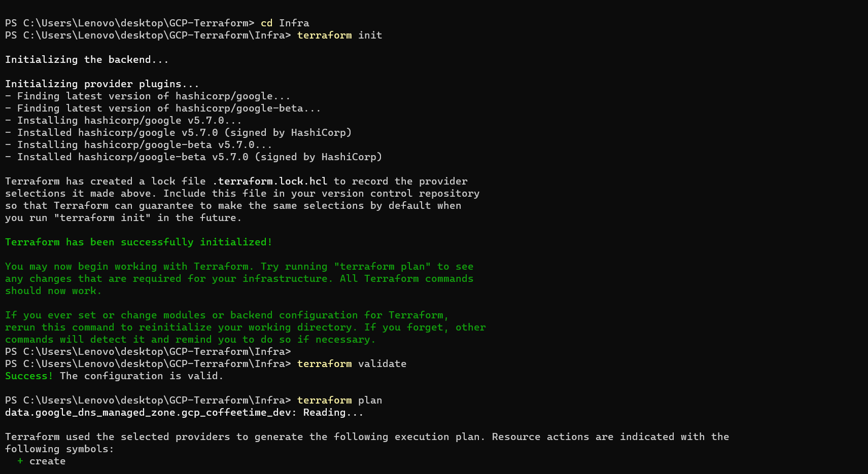Click the green plus create symbol
Image resolution: width=868 pixels, height=474 pixels.
point(20,461)
